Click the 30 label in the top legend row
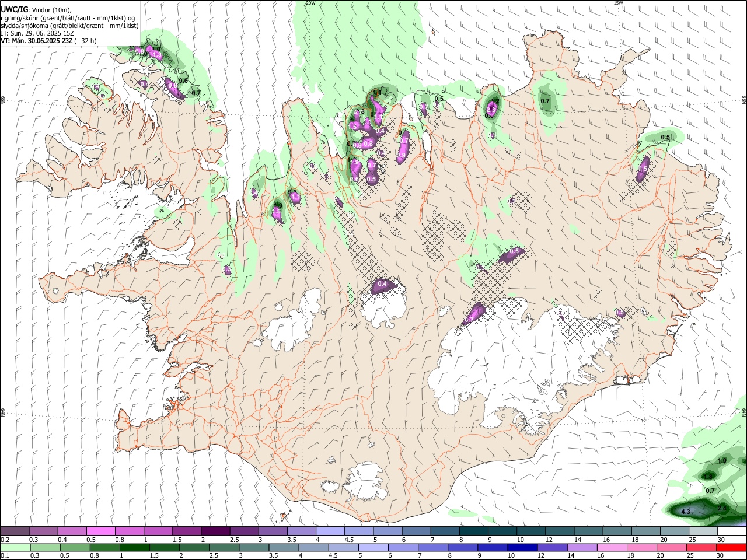The height and width of the screenshot is (560, 747). [x=722, y=540]
